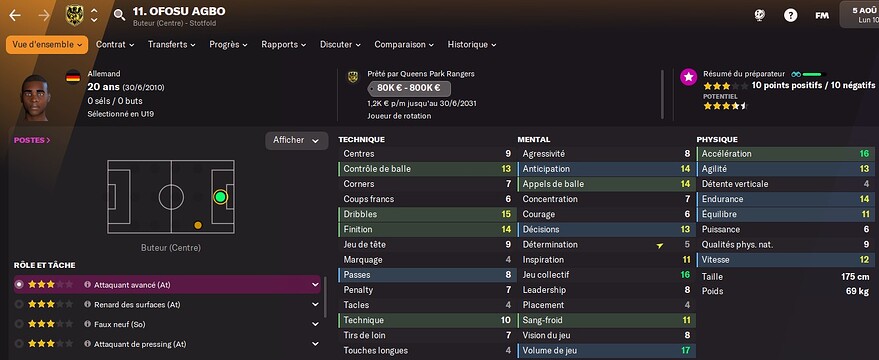Click the green scouting knowledge progress bar

click(x=813, y=74)
